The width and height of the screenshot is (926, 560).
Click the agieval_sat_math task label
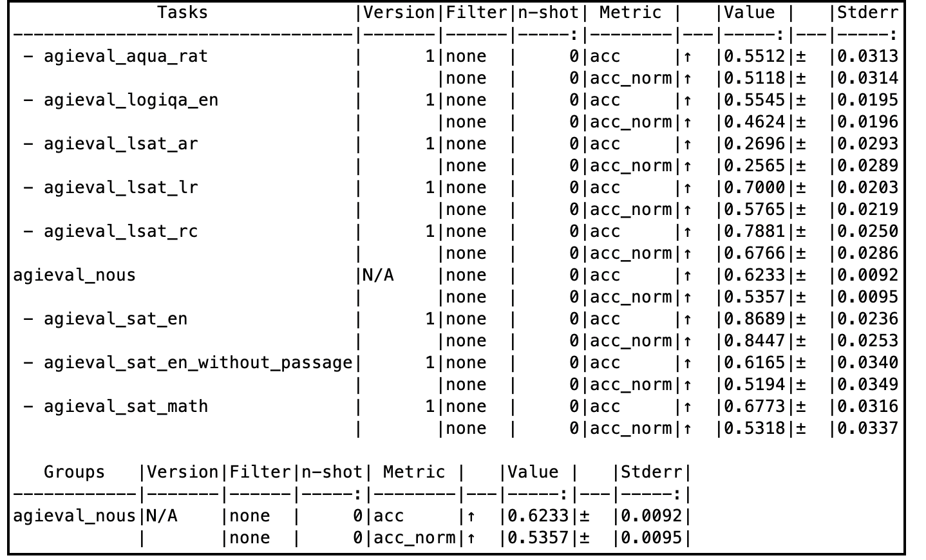[x=126, y=407]
